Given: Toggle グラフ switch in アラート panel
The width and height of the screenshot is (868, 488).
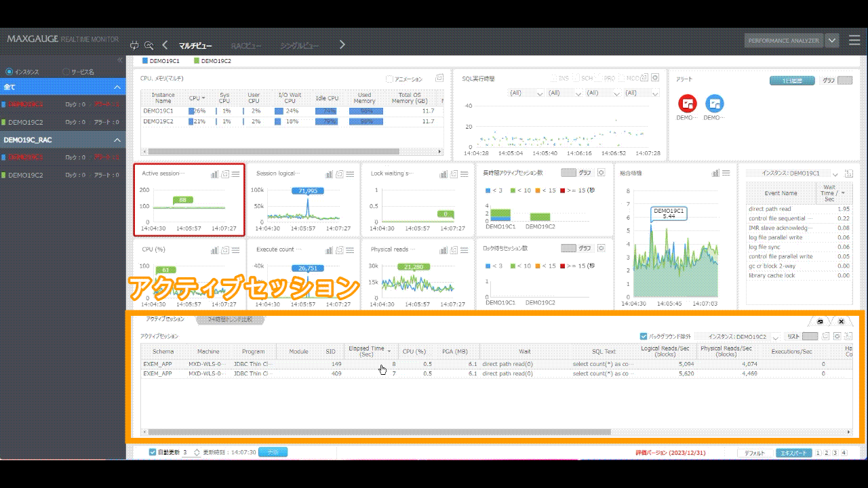Looking at the screenshot, I should point(844,80).
